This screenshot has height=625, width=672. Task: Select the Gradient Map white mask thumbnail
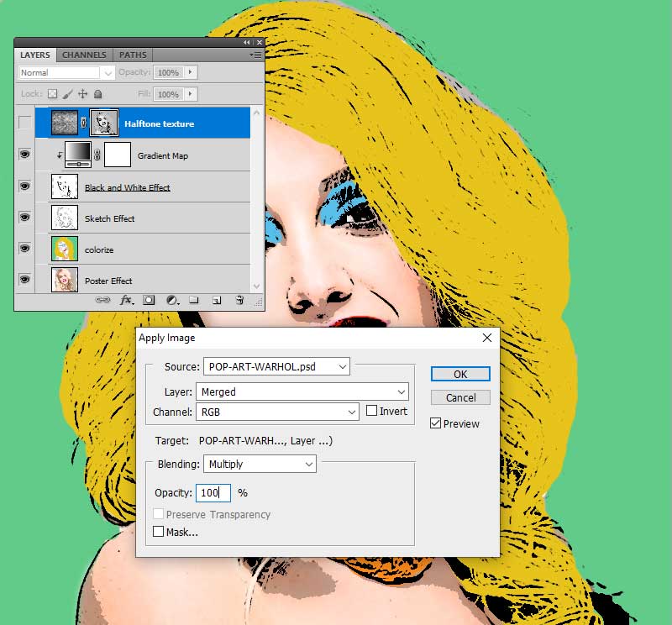118,155
